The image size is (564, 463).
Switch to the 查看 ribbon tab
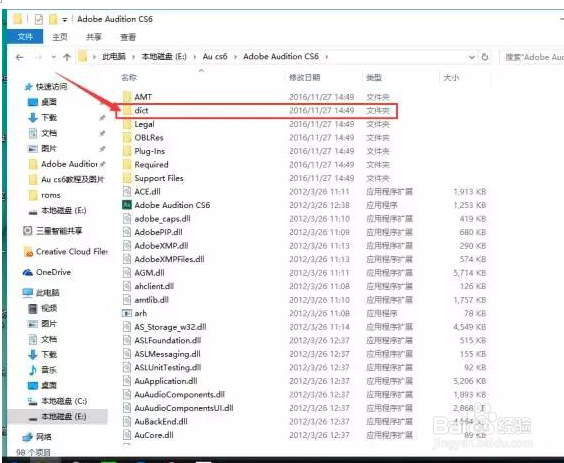tap(128, 37)
